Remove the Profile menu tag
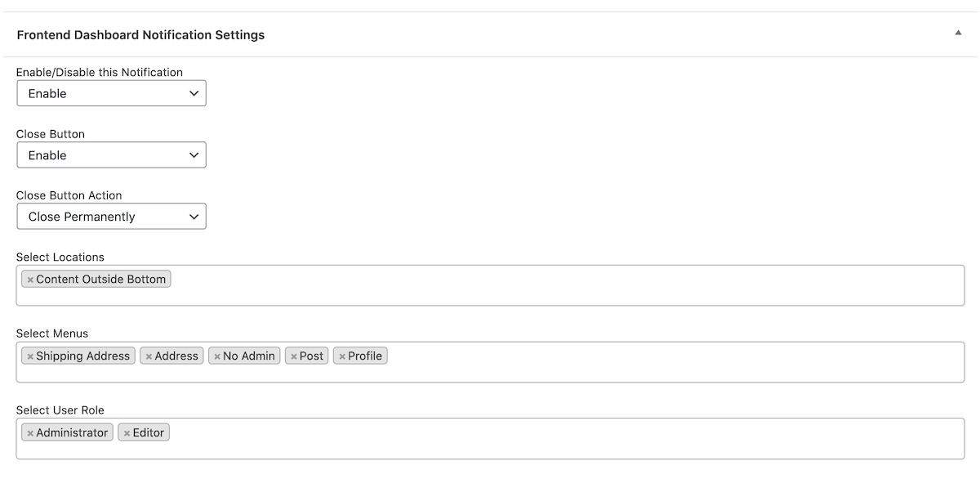 click(x=342, y=356)
